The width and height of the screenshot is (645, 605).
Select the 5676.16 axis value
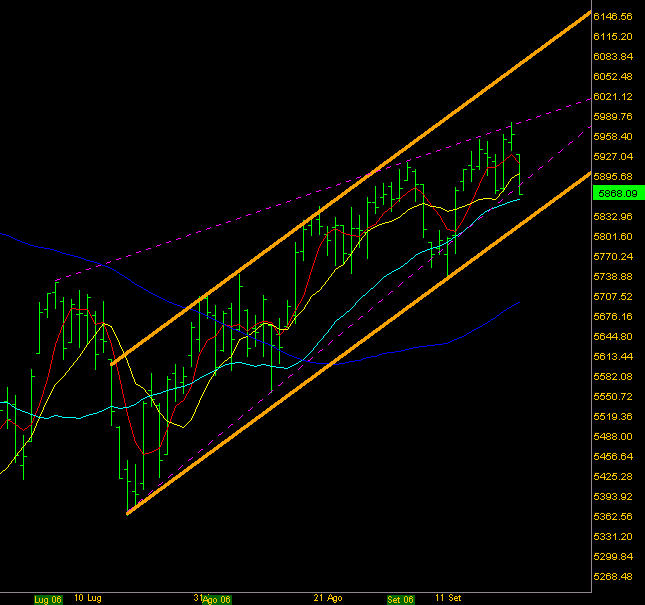click(x=613, y=316)
